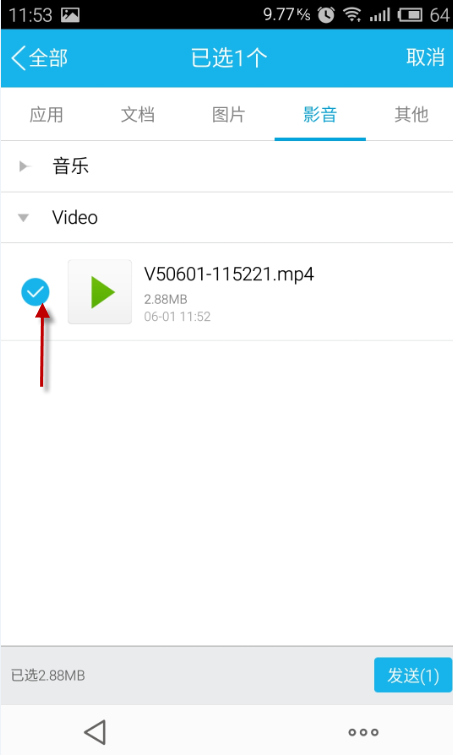Tap the cellular signal bars icon
Viewport: 453px width, 755px height.
[379, 15]
